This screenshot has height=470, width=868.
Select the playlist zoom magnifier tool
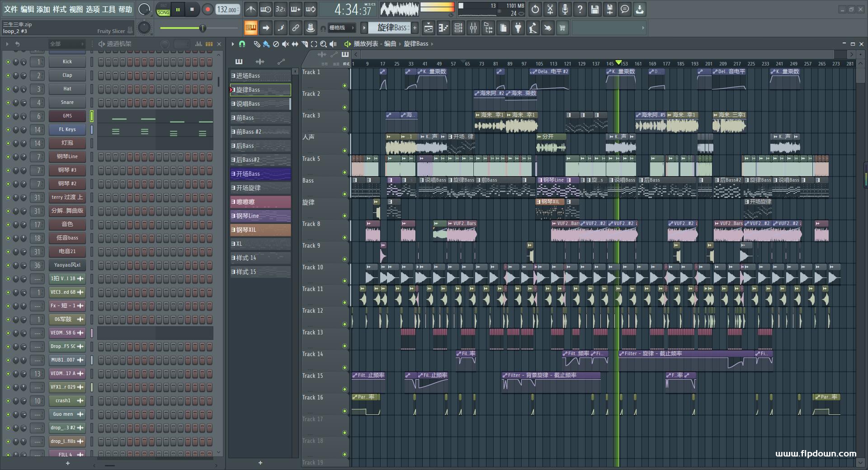[x=323, y=44]
